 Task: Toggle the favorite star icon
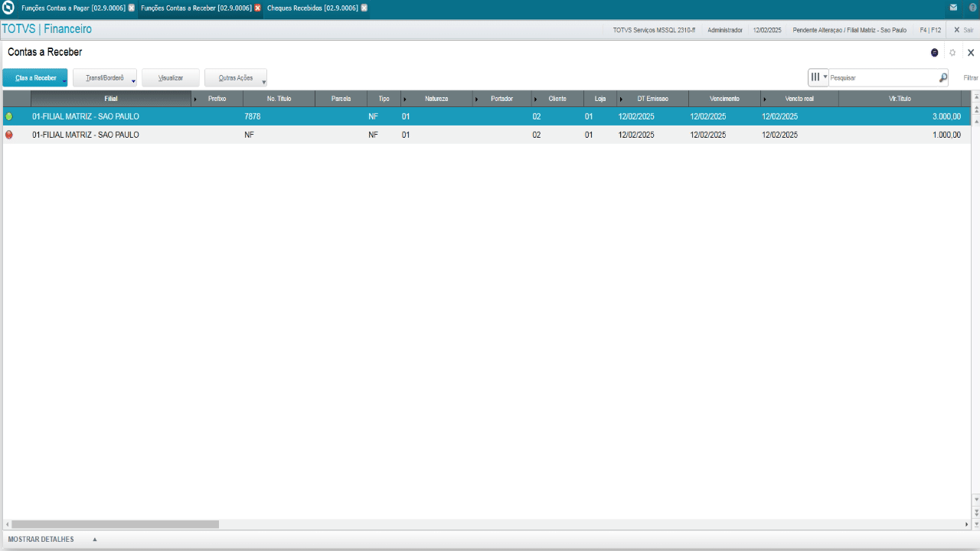[x=952, y=53]
